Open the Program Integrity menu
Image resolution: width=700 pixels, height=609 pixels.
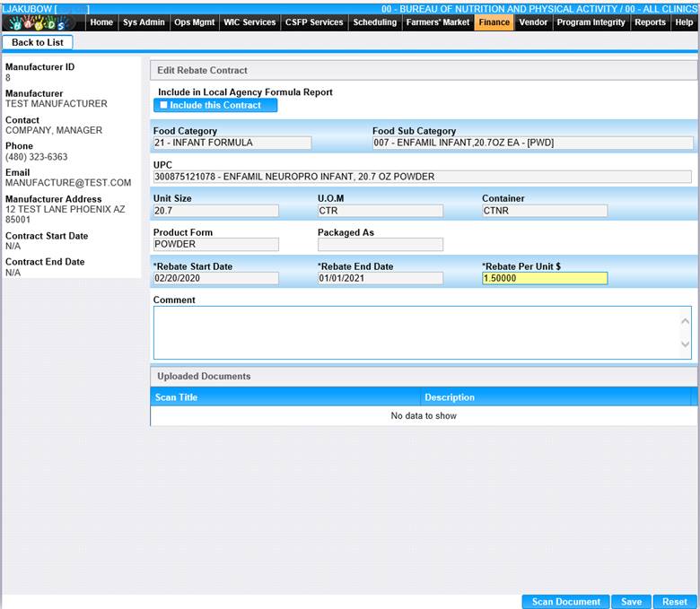pyautogui.click(x=591, y=22)
